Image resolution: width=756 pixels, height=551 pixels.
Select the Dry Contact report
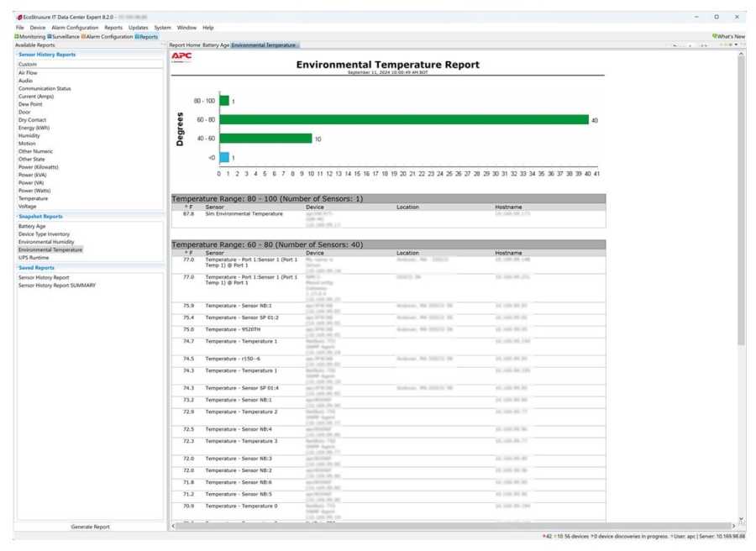tap(32, 120)
